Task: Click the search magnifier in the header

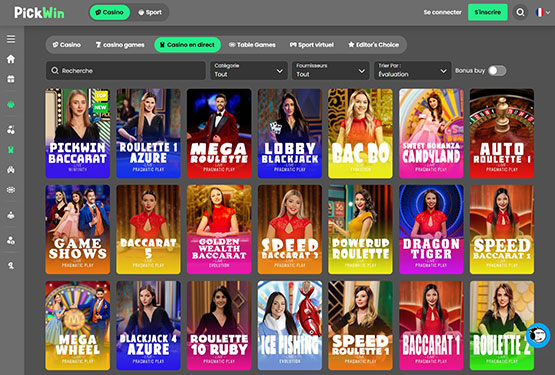Action: [x=520, y=12]
